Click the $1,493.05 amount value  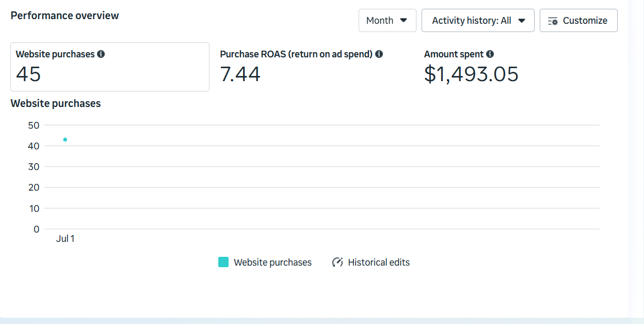[471, 74]
